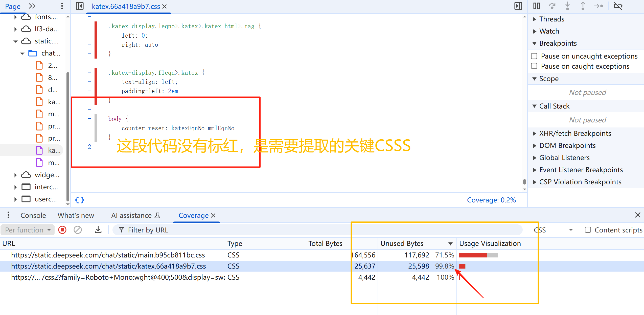The width and height of the screenshot is (644, 315).
Task: Enable Pause on uncaught exceptions
Action: point(534,56)
